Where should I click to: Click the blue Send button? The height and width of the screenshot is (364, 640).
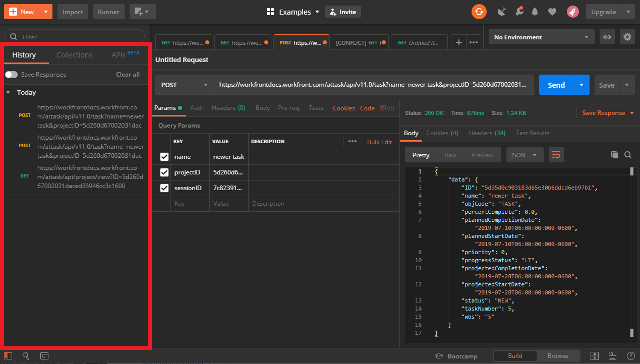click(x=556, y=85)
